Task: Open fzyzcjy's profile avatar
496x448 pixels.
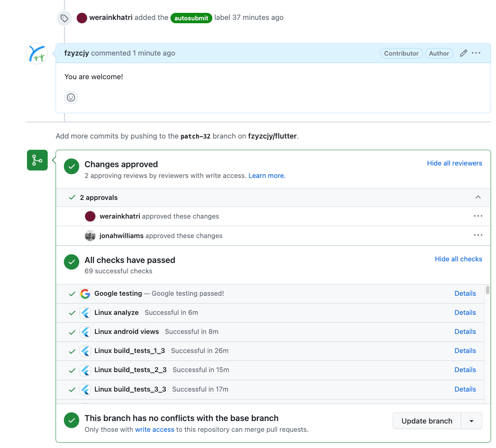Action: pyautogui.click(x=37, y=54)
